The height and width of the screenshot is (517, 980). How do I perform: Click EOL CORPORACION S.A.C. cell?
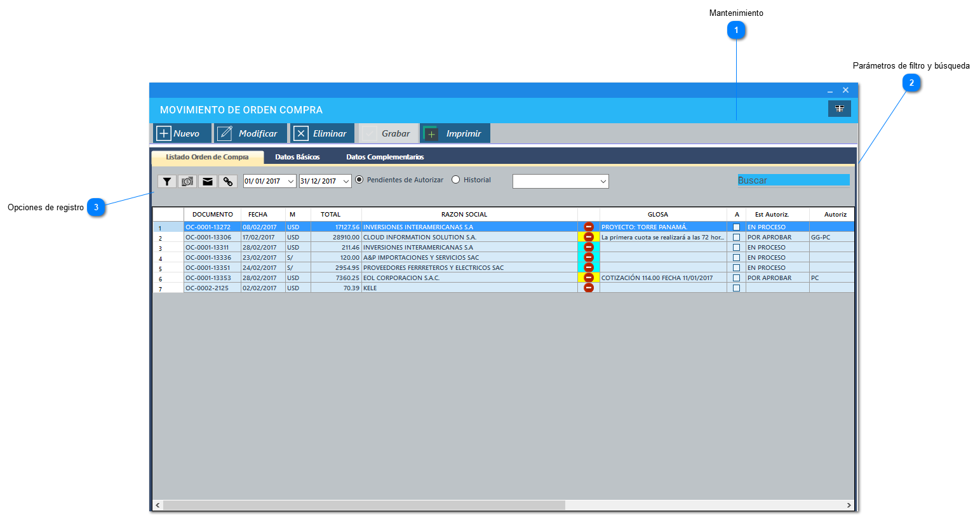(x=469, y=278)
